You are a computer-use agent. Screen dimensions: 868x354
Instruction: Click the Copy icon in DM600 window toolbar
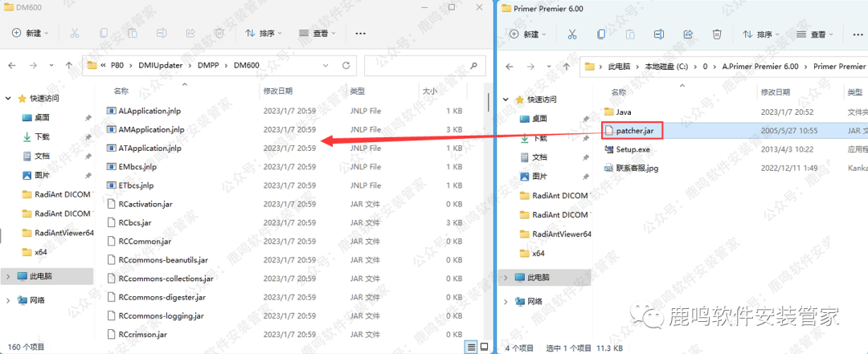click(x=104, y=33)
